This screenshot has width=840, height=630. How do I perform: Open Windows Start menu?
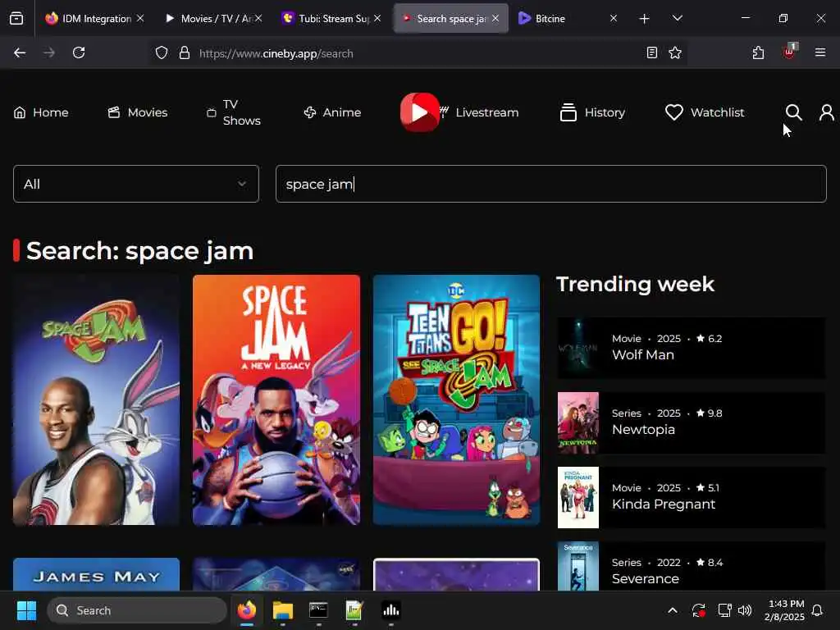pyautogui.click(x=26, y=610)
